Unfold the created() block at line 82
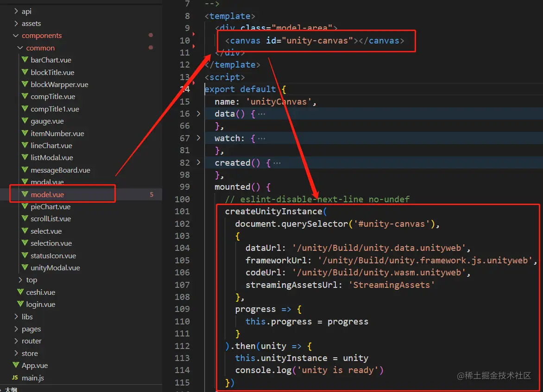Viewport: 543px width, 392px height. click(x=198, y=162)
